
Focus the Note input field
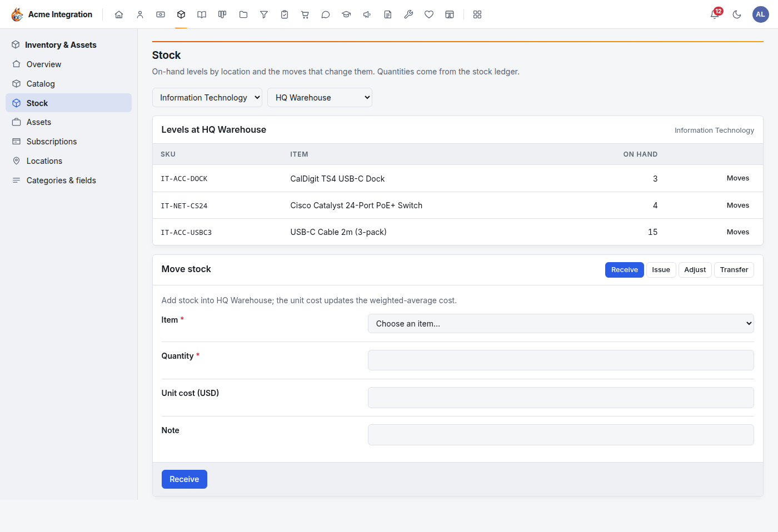point(561,435)
